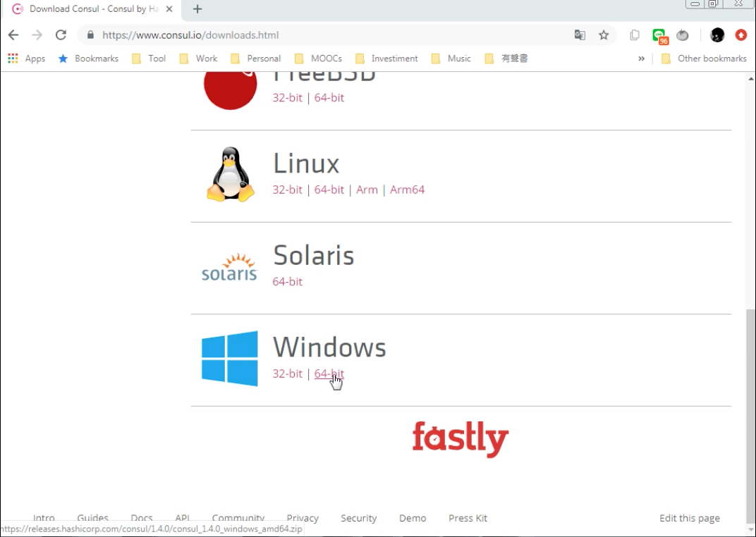Download the Linux Arm64 build
Viewport: 756px width, 537px height.
[x=408, y=190]
